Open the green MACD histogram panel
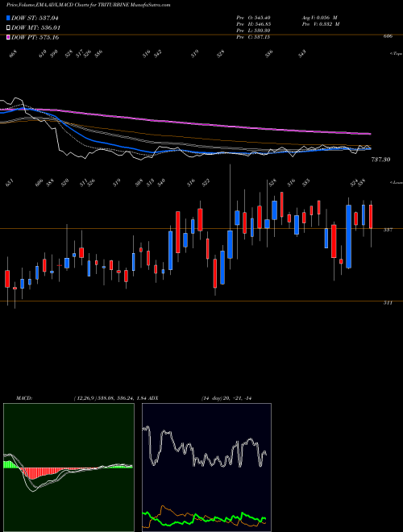This screenshot has height=532, width=403. click(69, 468)
